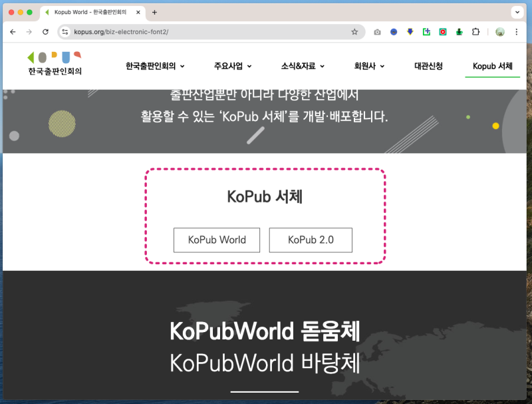Image resolution: width=532 pixels, height=404 pixels.
Task: Select the Kopub World browser tab
Action: [x=93, y=13]
